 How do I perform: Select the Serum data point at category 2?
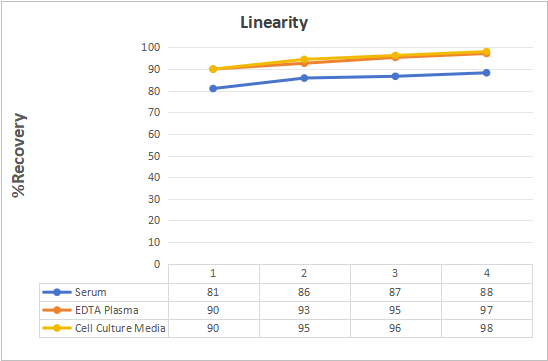(x=304, y=78)
